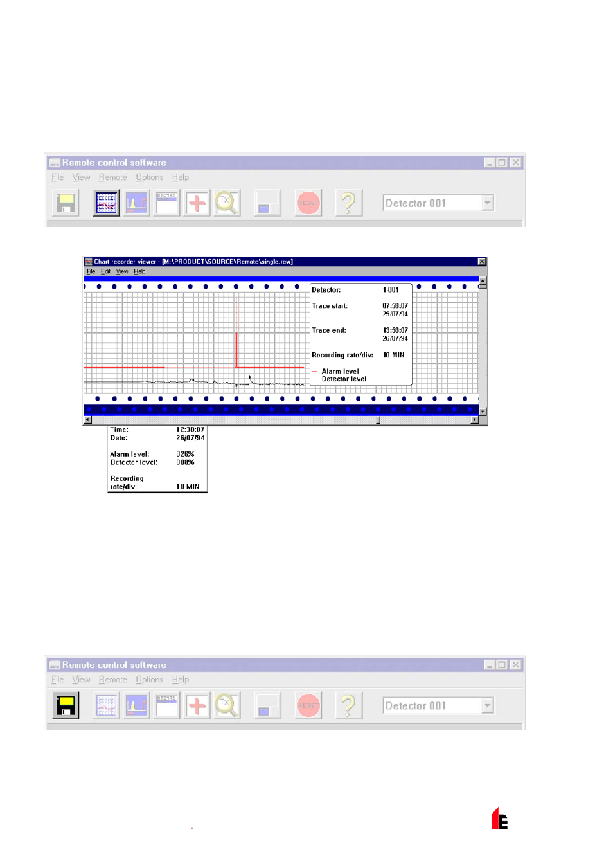Click the detector level value '008%' in the readout box
This screenshot has height=868, width=613.
click(185, 462)
